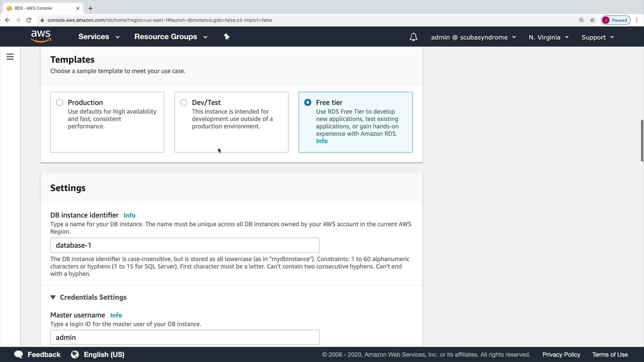
Task: Select the Production template radio button
Action: pos(60,102)
